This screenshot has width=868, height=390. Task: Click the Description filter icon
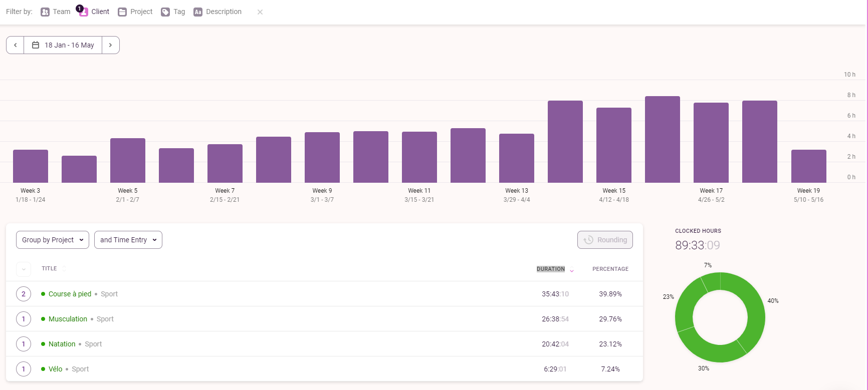[x=198, y=12]
